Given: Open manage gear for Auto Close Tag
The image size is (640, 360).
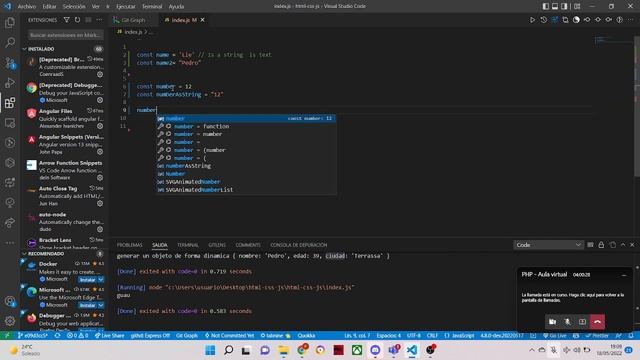Looking at the screenshot, I should pyautogui.click(x=100, y=203).
